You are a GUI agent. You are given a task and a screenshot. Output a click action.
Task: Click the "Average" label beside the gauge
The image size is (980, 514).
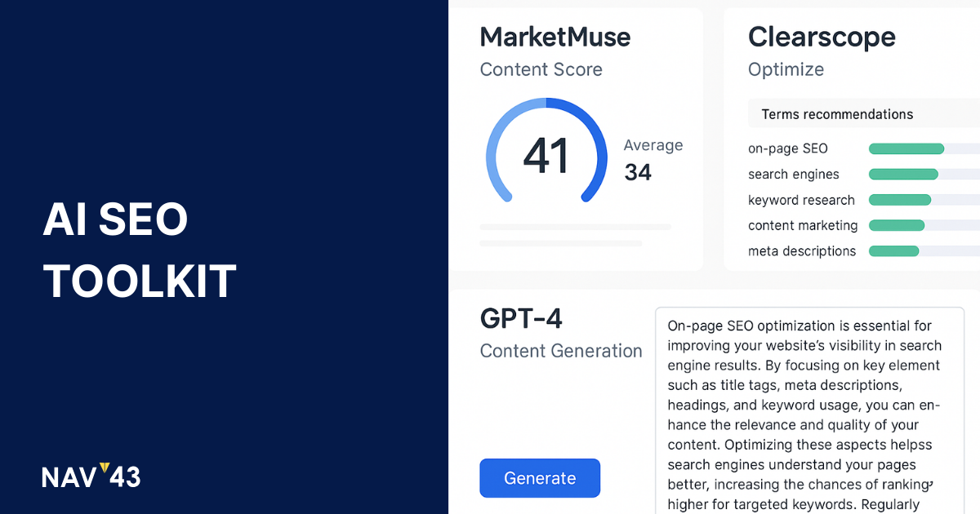click(x=653, y=146)
